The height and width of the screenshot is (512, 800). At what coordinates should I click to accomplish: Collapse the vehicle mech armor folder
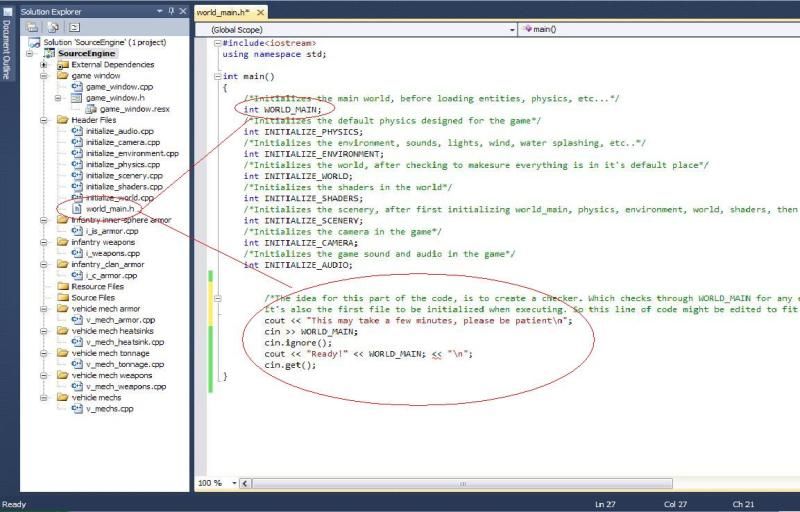45,309
